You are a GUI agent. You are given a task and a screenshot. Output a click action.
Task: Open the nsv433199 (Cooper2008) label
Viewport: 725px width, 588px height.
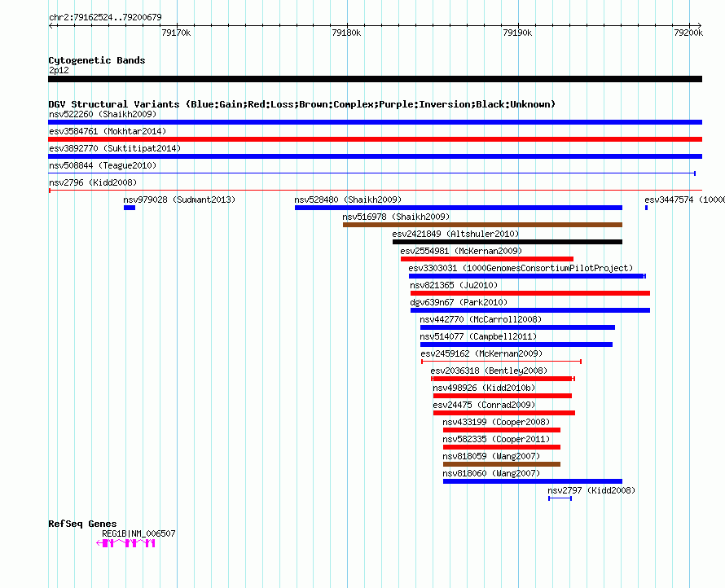click(x=497, y=422)
